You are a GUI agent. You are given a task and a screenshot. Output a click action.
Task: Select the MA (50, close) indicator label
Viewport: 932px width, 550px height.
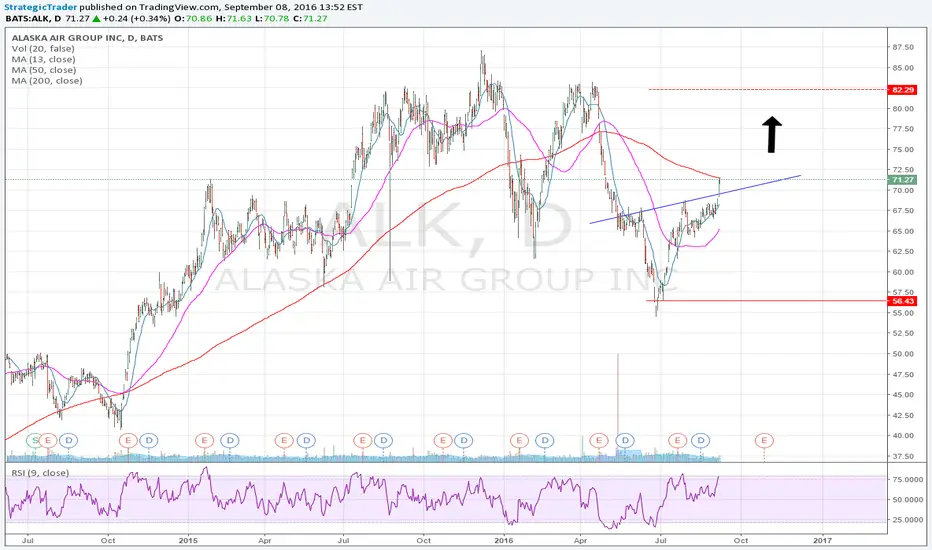point(43,70)
